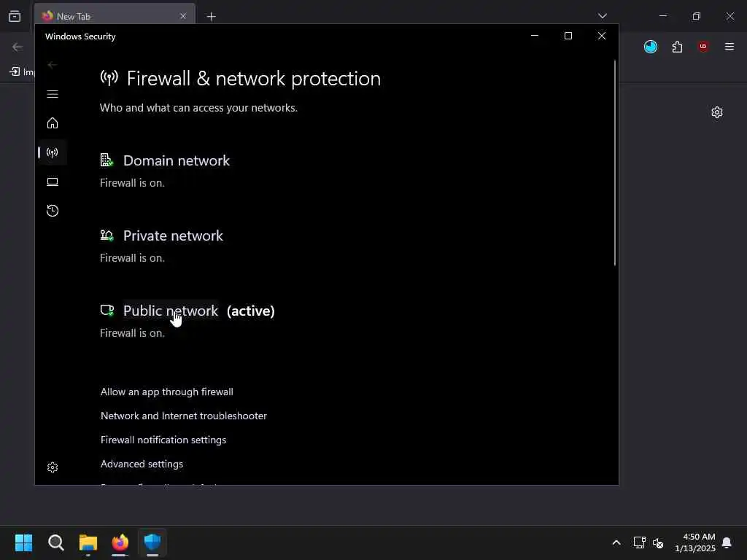Minimize the Windows Security window
The width and height of the screenshot is (747, 560).
click(x=535, y=36)
